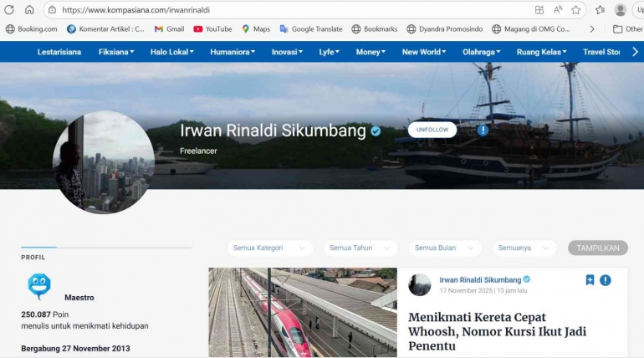644x358 pixels.
Task: Open the Semua Bulan dropdown
Action: pos(444,248)
